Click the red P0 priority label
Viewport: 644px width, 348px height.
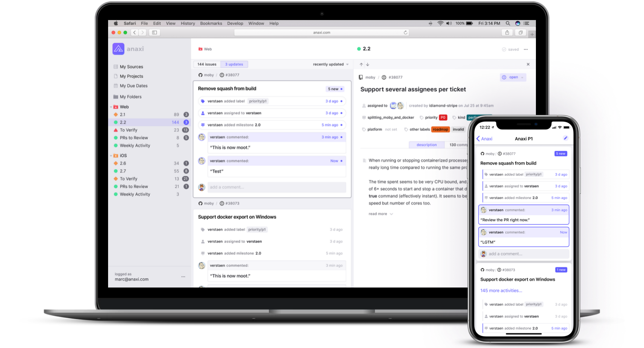443,118
